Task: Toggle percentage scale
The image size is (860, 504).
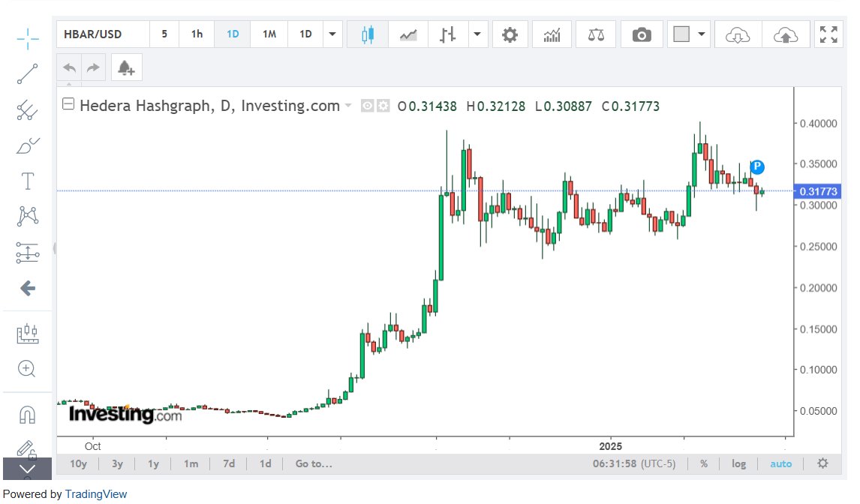Action: 704,464
